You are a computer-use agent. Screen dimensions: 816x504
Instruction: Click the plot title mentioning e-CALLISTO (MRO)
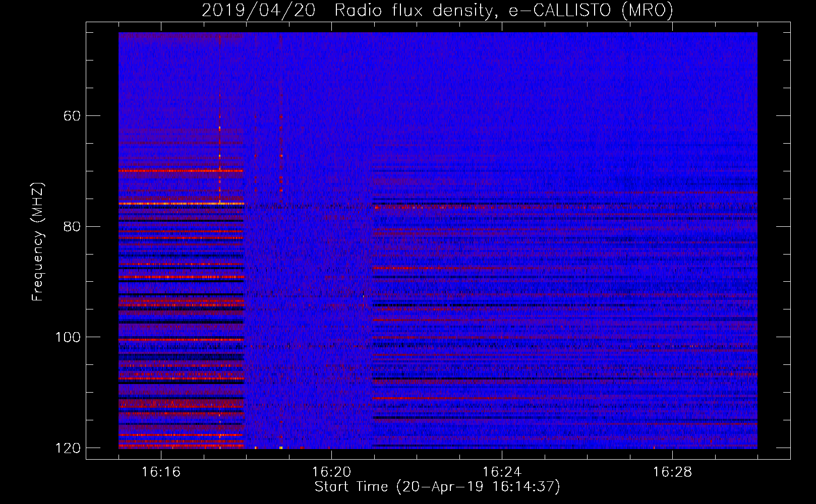(437, 10)
